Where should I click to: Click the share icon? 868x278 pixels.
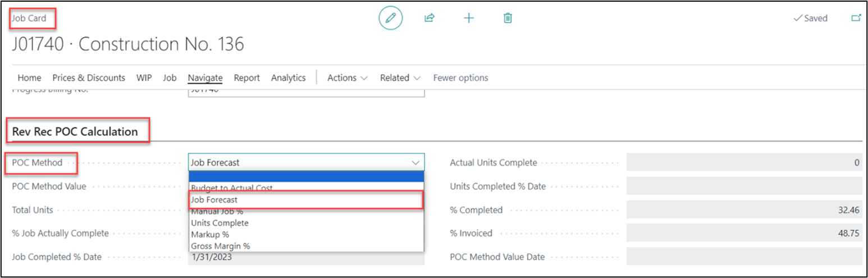430,18
